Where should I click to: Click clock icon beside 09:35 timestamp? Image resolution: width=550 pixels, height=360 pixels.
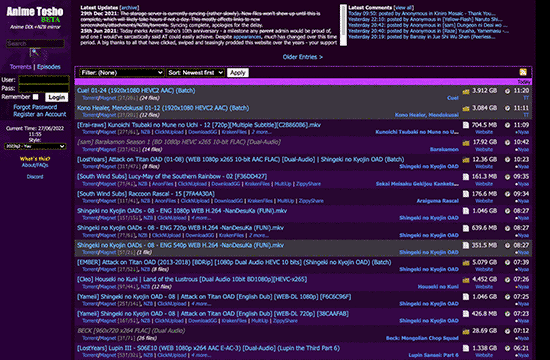tap(507, 177)
